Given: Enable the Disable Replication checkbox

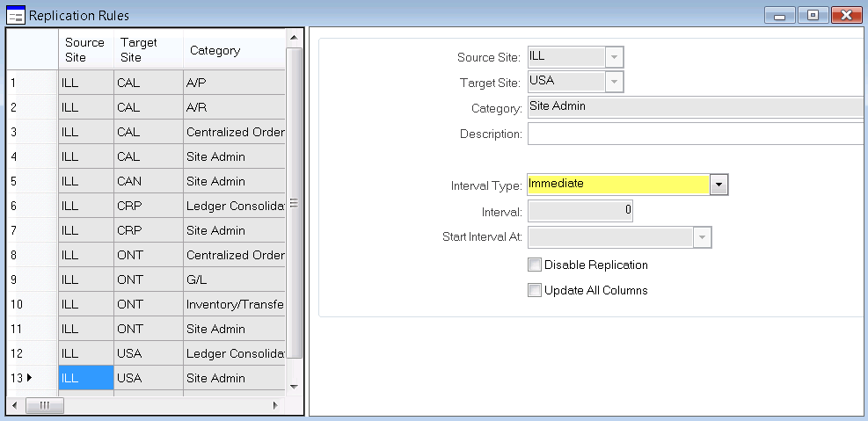Looking at the screenshot, I should (x=535, y=265).
